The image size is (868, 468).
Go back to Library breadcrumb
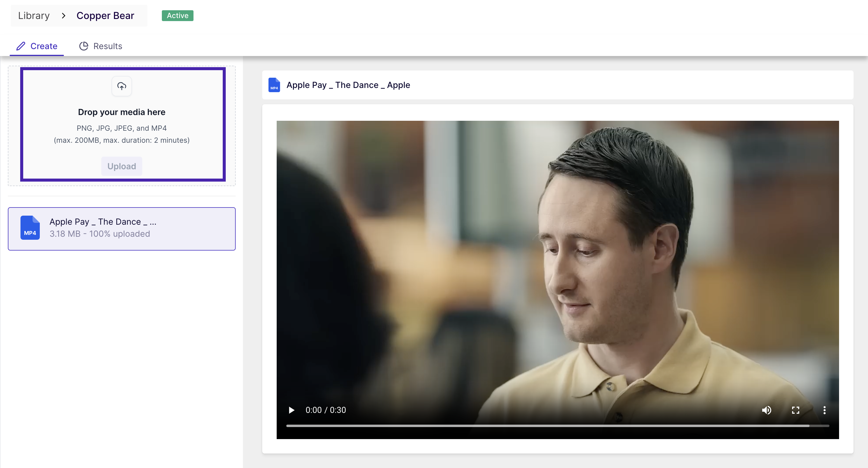34,15
